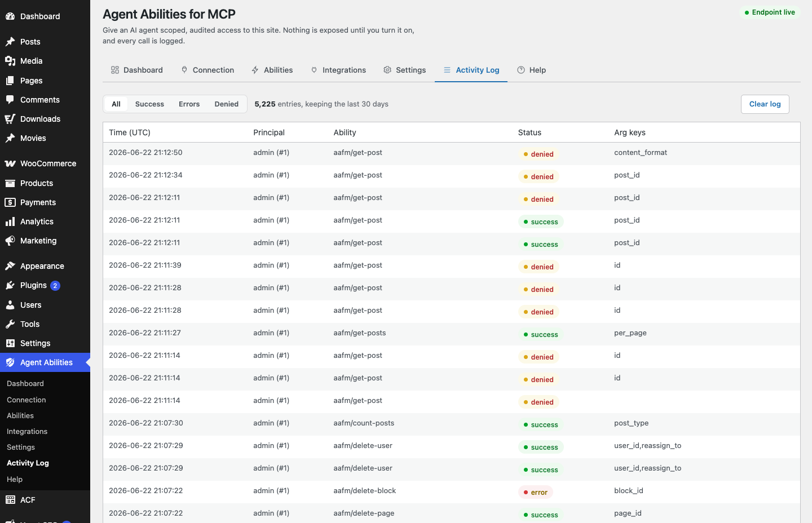Click the Ability column header
Viewport: 812px width, 523px height.
[345, 132]
